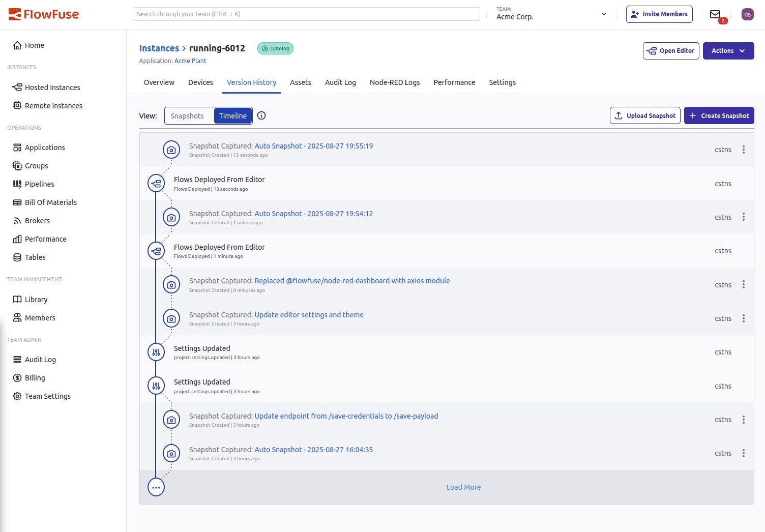
Task: Select Tables from Operations section
Action: 35,257
